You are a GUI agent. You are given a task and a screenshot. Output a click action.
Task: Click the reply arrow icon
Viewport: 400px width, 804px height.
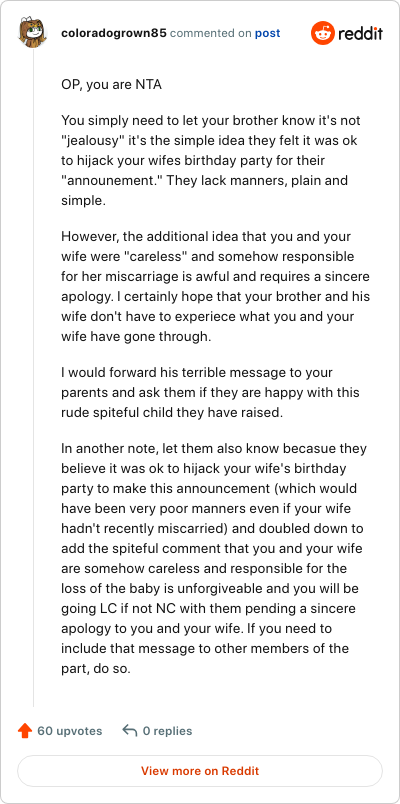coord(130,731)
